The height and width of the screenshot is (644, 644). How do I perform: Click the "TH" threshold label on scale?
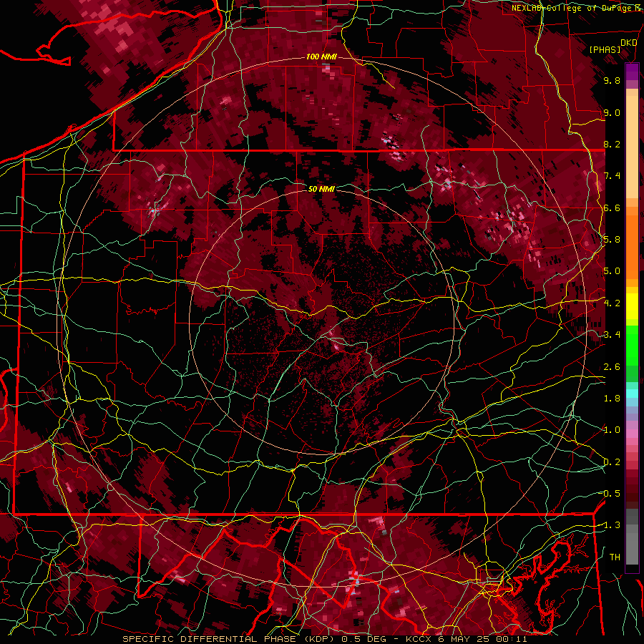pyautogui.click(x=615, y=557)
